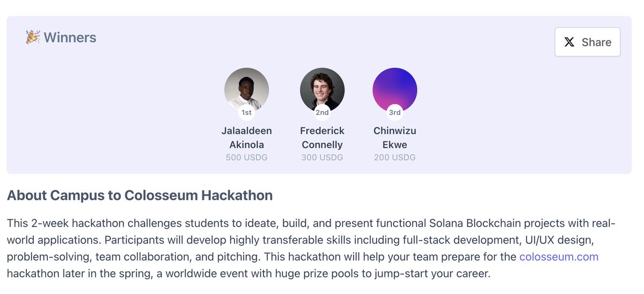This screenshot has width=644, height=294.
Task: Select the name Frederick Connelly
Action: pos(322,138)
